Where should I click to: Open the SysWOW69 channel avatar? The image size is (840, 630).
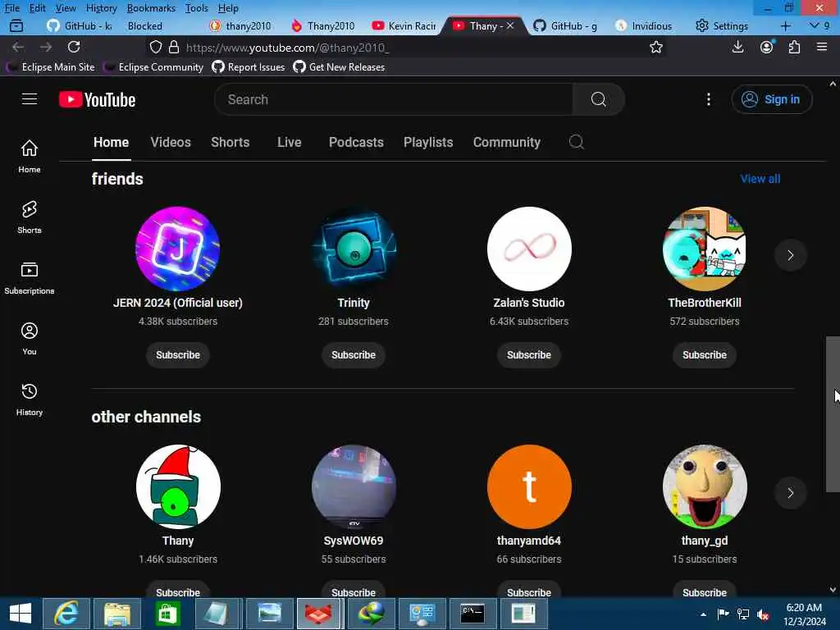[x=354, y=486]
